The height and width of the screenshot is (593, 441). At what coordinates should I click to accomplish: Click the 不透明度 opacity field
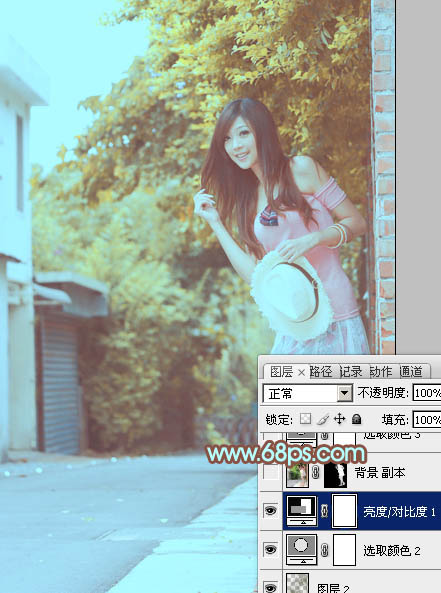[x=427, y=393]
